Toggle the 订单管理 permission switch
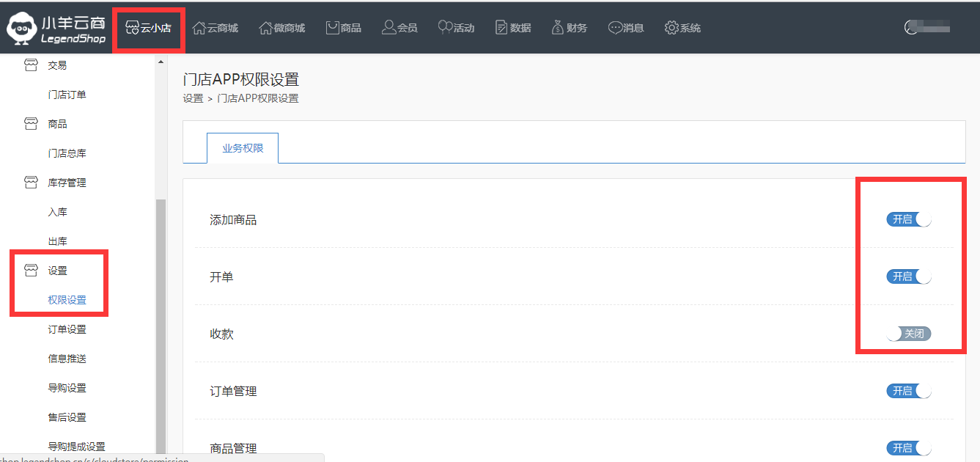The height and width of the screenshot is (462, 980). pyautogui.click(x=909, y=391)
